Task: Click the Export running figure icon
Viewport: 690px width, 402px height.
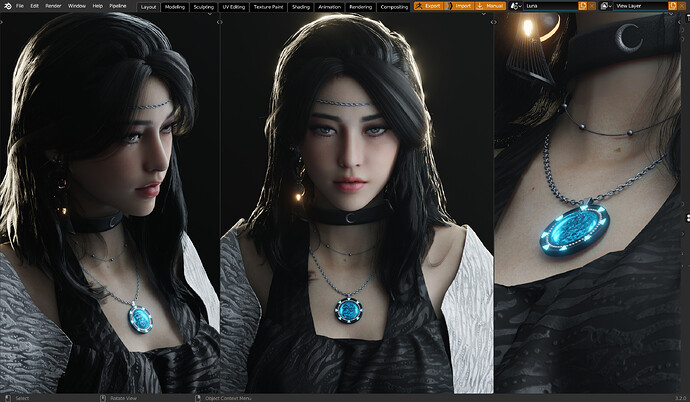Action: point(419,6)
